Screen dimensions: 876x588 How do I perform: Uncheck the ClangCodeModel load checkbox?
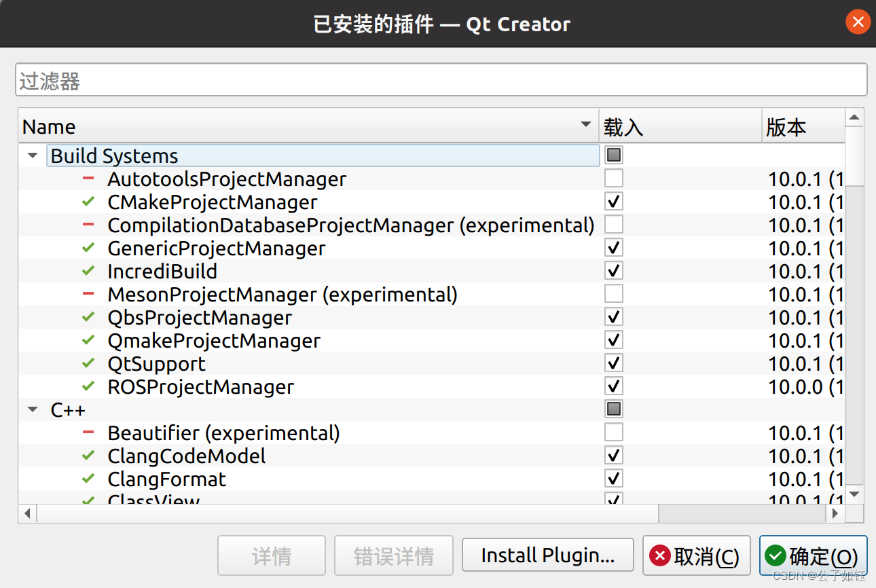(614, 456)
